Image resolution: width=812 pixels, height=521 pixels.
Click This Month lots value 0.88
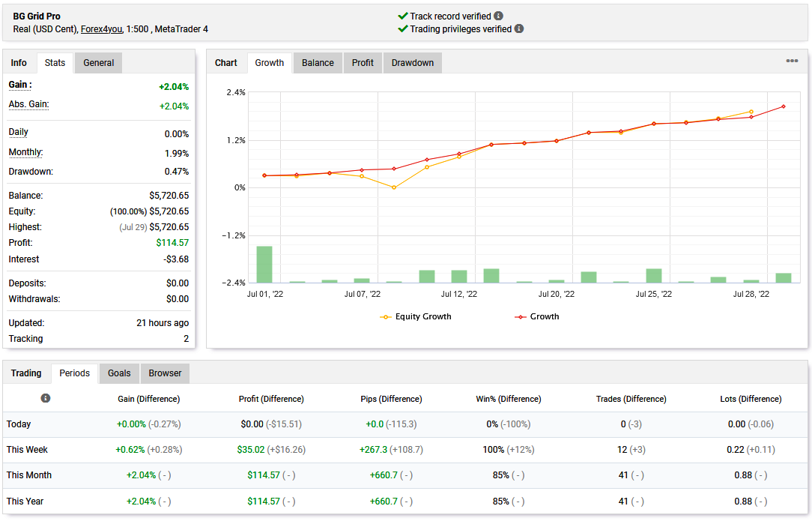[x=742, y=475]
